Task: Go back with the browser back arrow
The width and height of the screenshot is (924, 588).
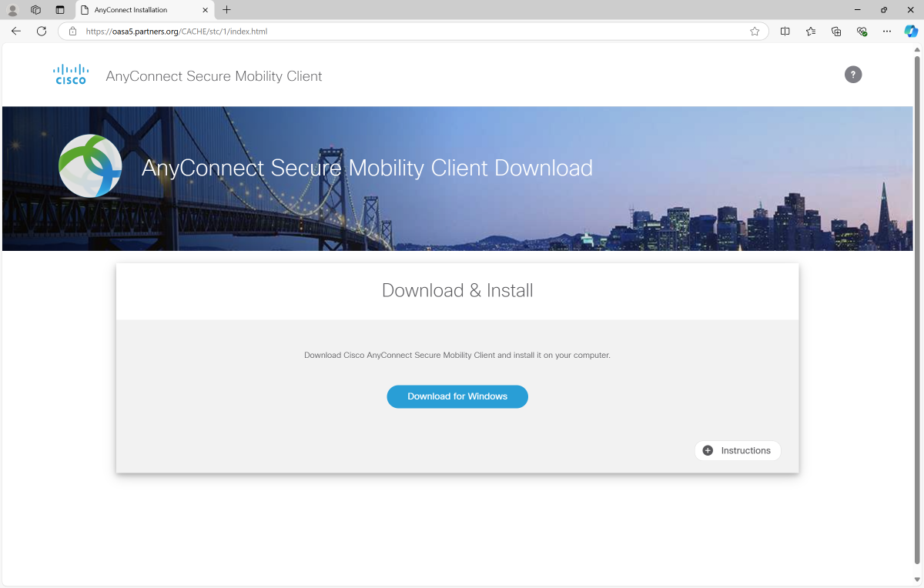Action: tap(16, 32)
